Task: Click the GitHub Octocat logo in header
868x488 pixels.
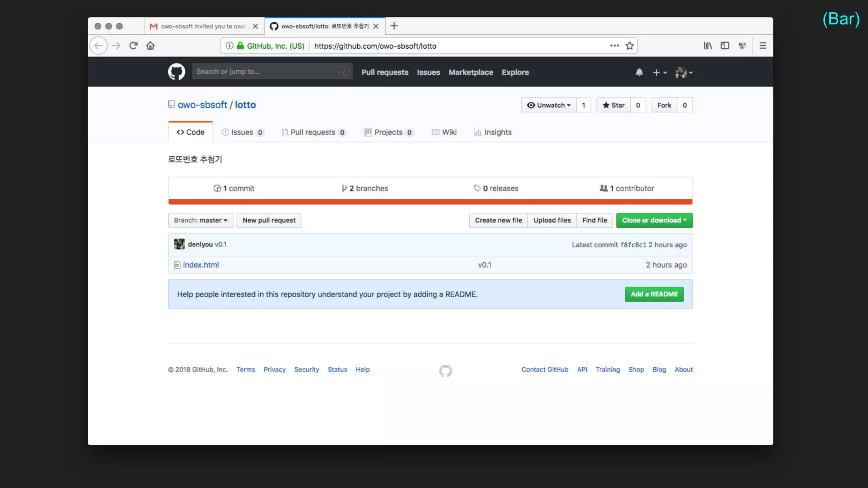Action: coord(176,72)
